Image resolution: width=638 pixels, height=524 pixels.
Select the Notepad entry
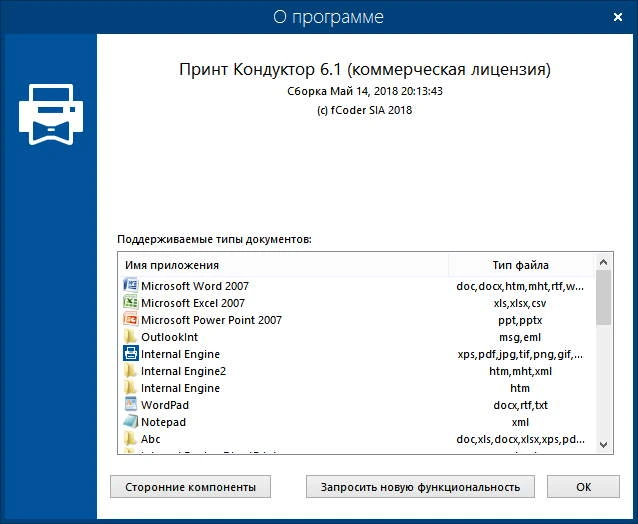click(x=163, y=422)
